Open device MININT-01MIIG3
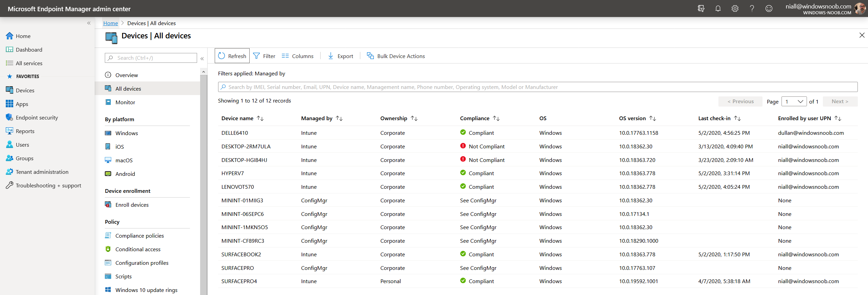The image size is (868, 295). (242, 201)
